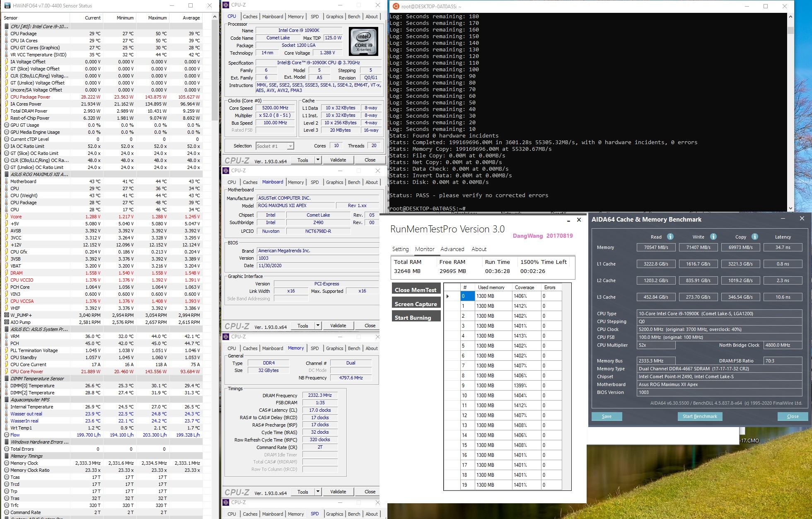Viewport: 812px width, 519px height.
Task: Click the thermometer icon of Motherboard row
Action: point(6,181)
